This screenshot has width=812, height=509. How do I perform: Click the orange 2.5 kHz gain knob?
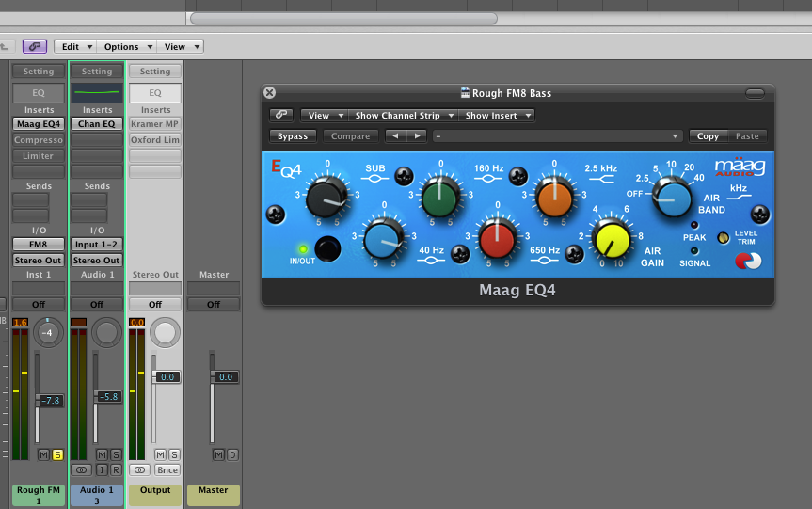(554, 199)
